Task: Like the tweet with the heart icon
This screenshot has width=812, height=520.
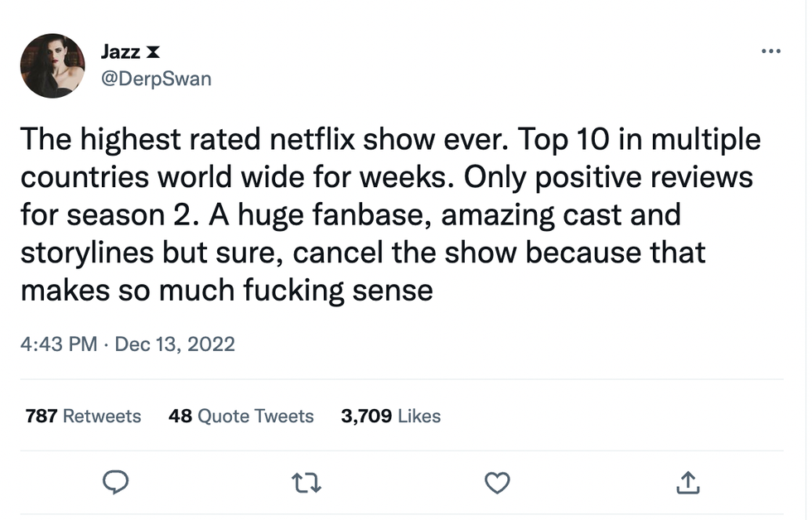Action: (497, 483)
